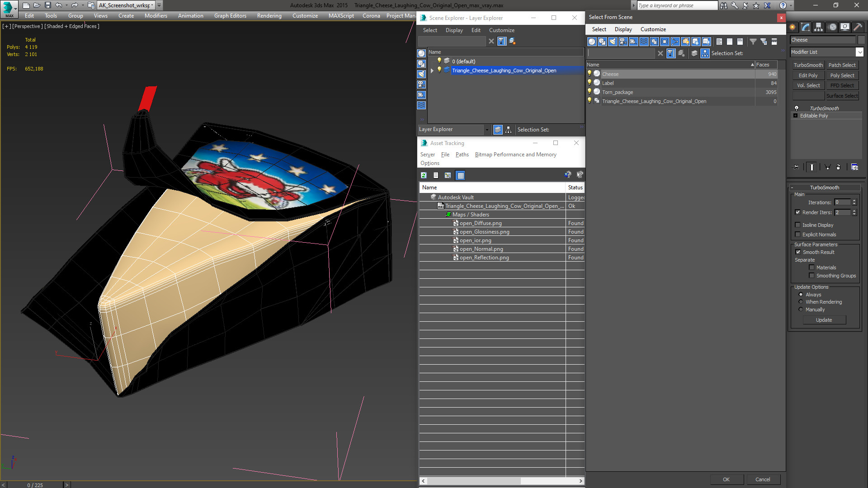
Task: Toggle visibility bulb of Label object
Action: [x=590, y=83]
